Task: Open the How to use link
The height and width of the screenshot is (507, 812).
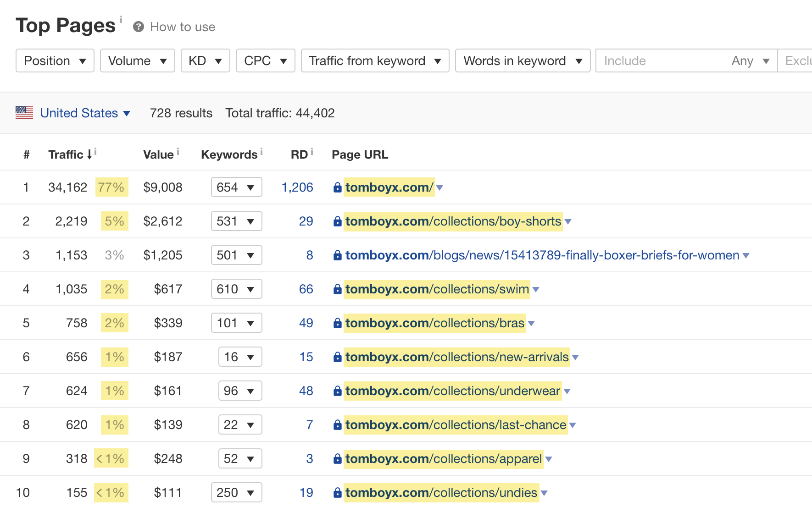Action: 183,27
